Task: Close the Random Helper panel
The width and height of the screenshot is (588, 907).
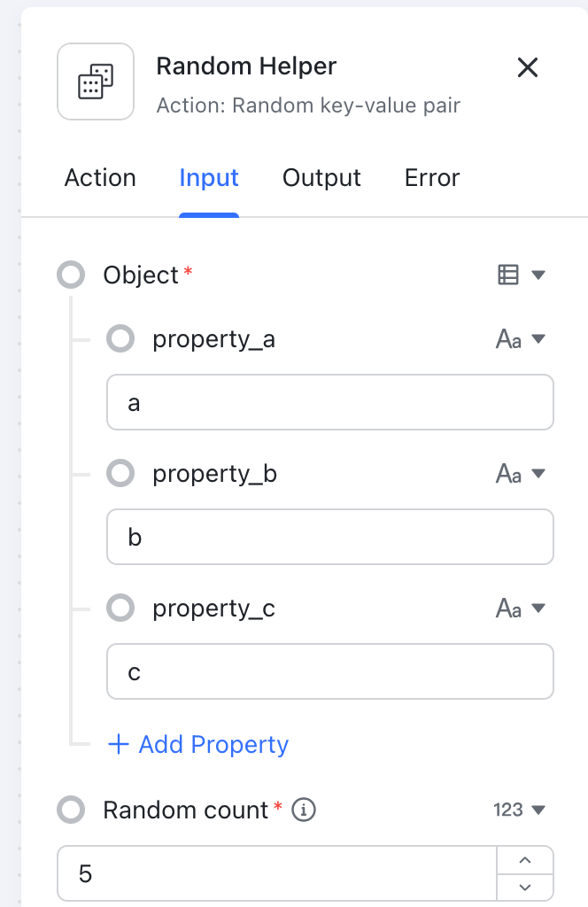Action: coord(528,67)
